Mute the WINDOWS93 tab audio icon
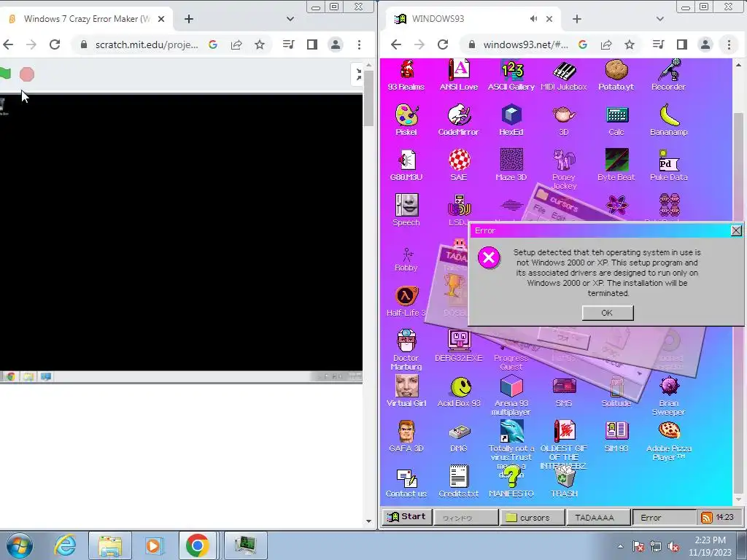 click(533, 19)
